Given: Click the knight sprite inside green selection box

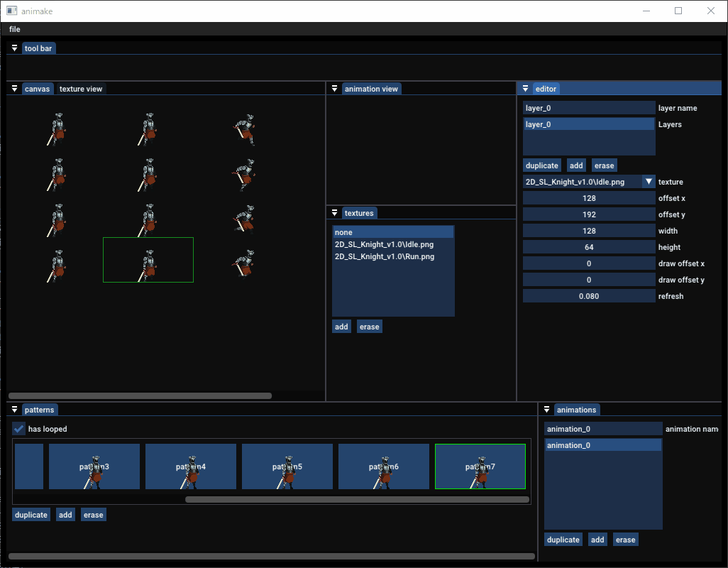Looking at the screenshot, I should point(148,266).
